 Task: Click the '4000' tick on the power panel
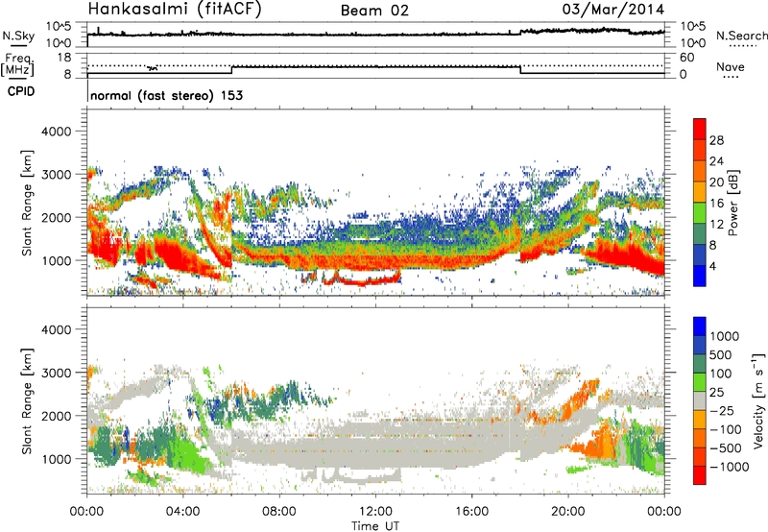click(x=56, y=132)
